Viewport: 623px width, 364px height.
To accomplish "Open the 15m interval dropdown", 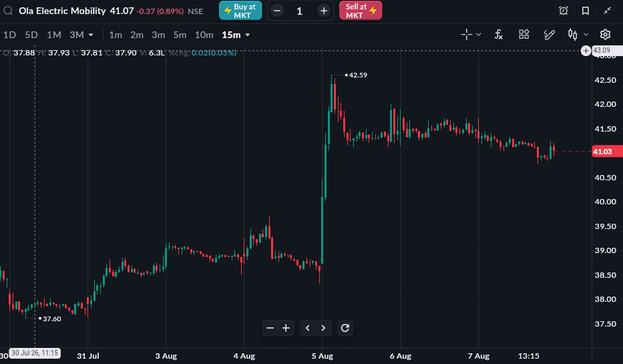I will (x=236, y=35).
